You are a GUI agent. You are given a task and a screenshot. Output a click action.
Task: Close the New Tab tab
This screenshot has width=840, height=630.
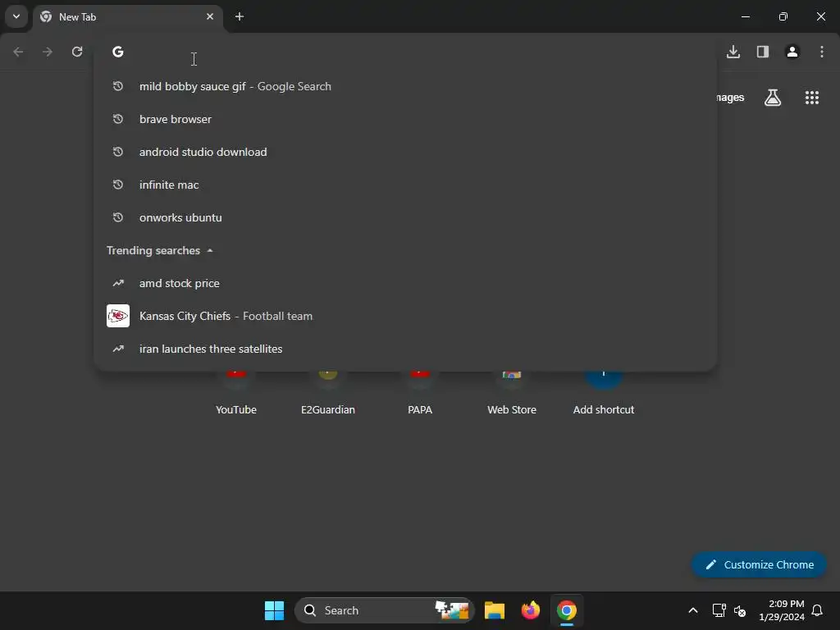tap(210, 16)
